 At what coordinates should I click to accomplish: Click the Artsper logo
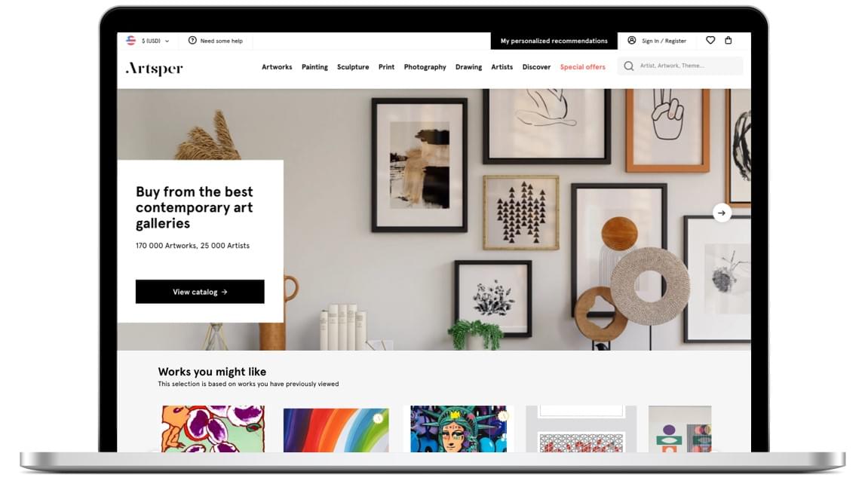click(x=155, y=68)
